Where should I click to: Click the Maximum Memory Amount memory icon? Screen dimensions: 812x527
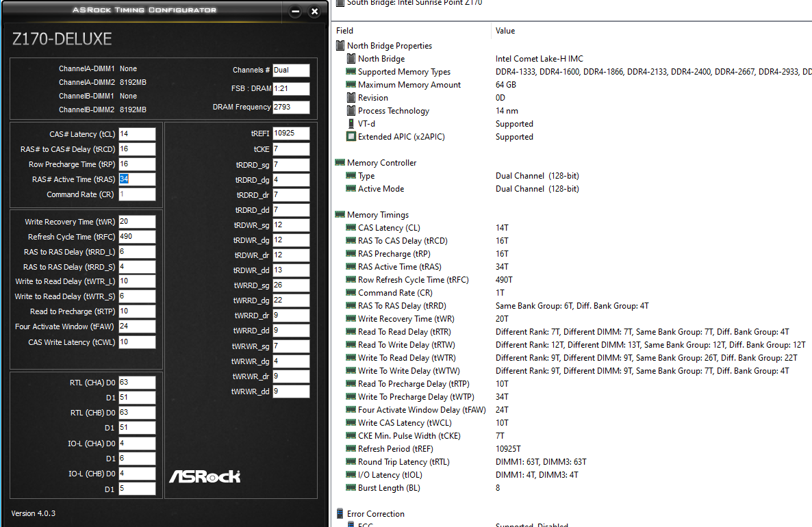click(x=351, y=84)
